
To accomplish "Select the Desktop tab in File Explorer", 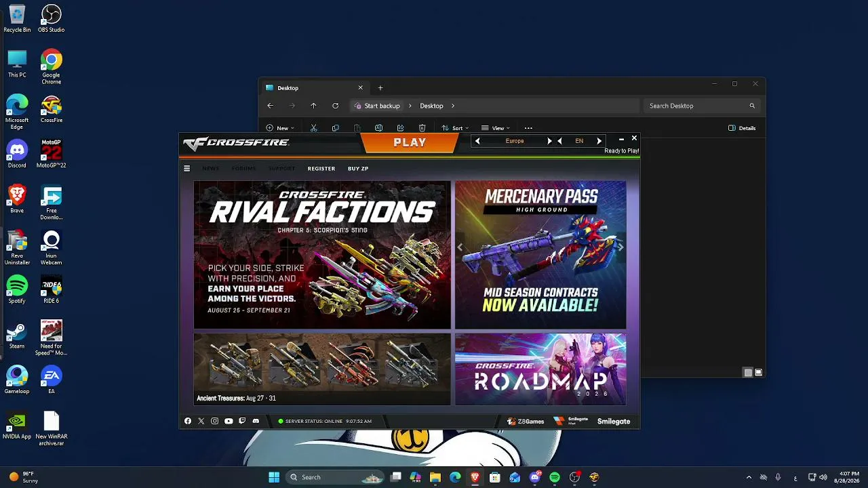I will coord(315,87).
